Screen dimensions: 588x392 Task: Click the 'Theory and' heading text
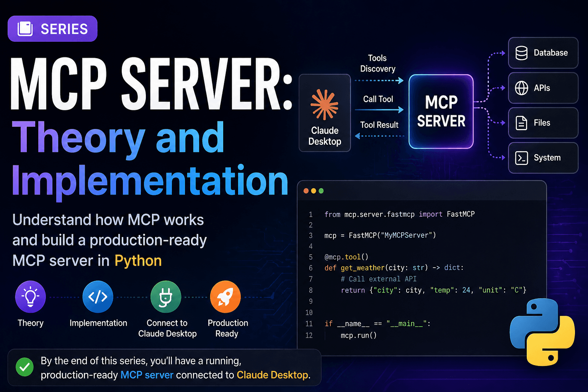118,139
